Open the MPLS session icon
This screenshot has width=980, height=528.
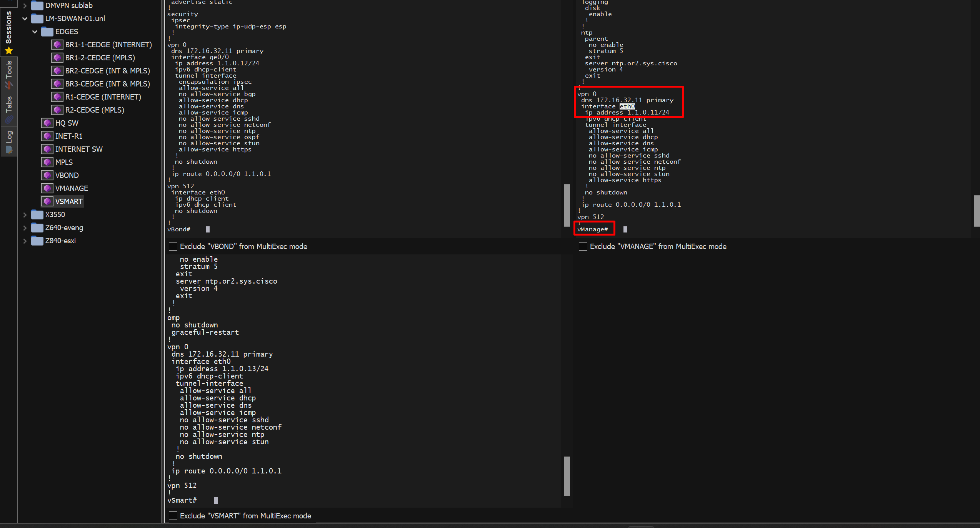[47, 162]
